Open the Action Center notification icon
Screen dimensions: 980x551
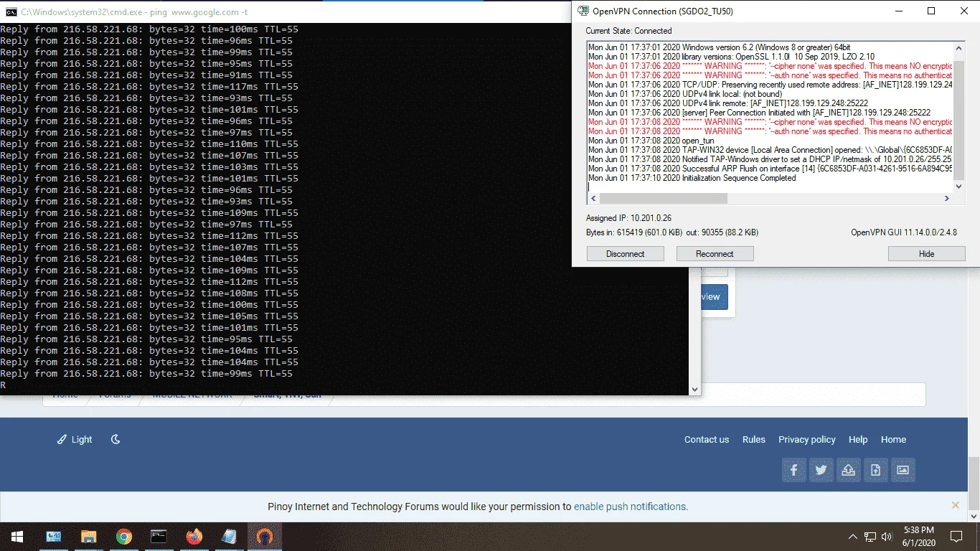tap(956, 536)
